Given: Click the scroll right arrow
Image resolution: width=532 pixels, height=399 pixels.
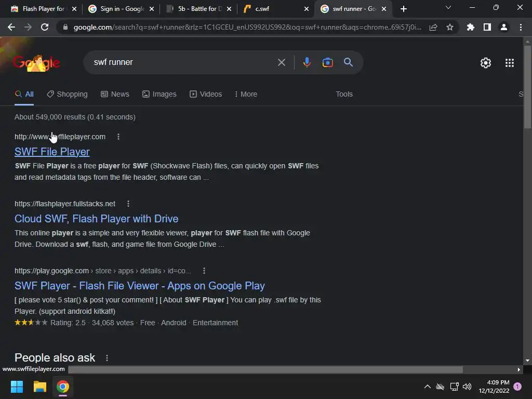Looking at the screenshot, I should point(518,369).
